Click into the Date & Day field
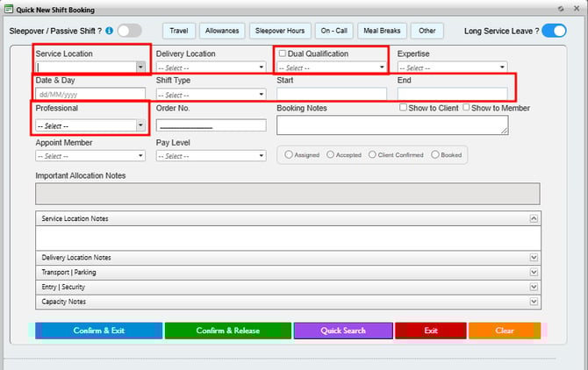This screenshot has width=588, height=370. click(x=90, y=94)
